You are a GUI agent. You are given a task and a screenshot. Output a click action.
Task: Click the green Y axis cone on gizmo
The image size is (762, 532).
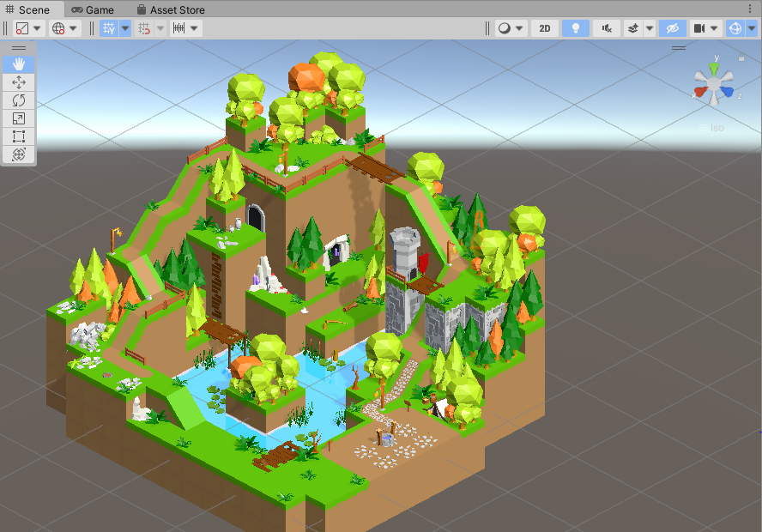coord(713,69)
